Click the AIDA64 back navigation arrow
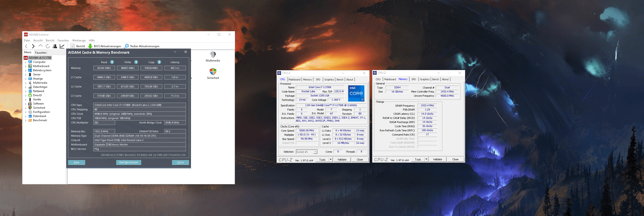Image resolution: width=644 pixels, height=216 pixels. click(x=26, y=46)
